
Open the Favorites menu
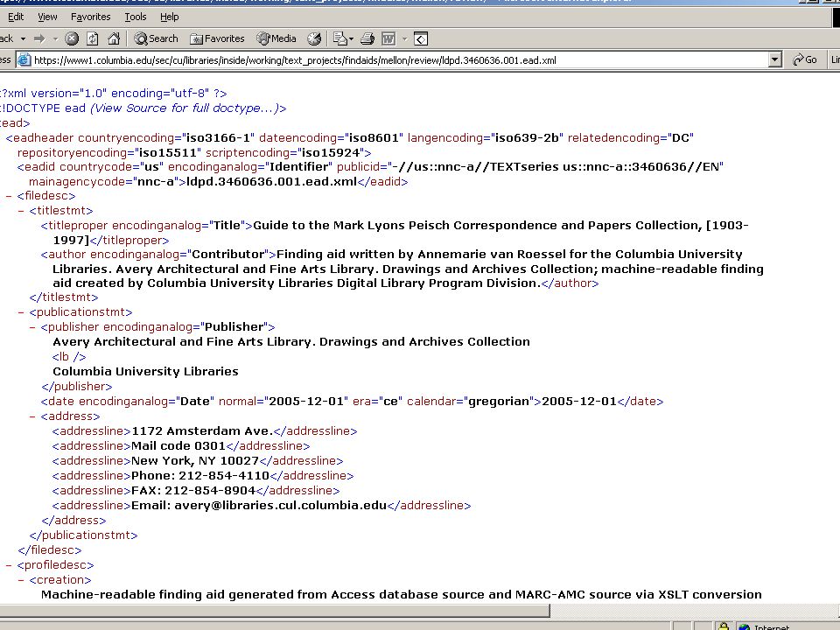coord(90,17)
